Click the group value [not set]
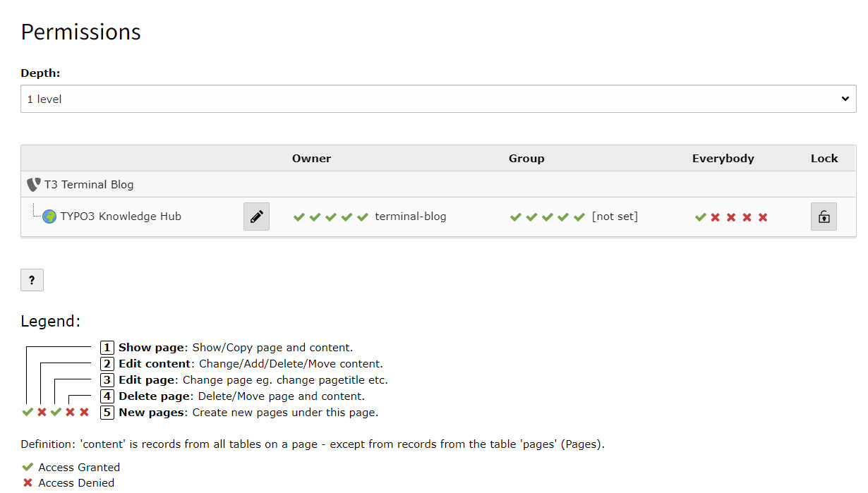The height and width of the screenshot is (493, 868). click(615, 217)
